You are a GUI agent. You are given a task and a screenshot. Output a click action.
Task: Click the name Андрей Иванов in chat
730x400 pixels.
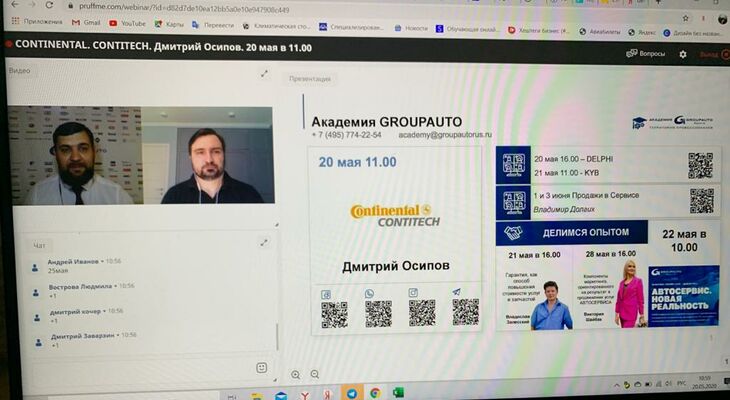73,262
